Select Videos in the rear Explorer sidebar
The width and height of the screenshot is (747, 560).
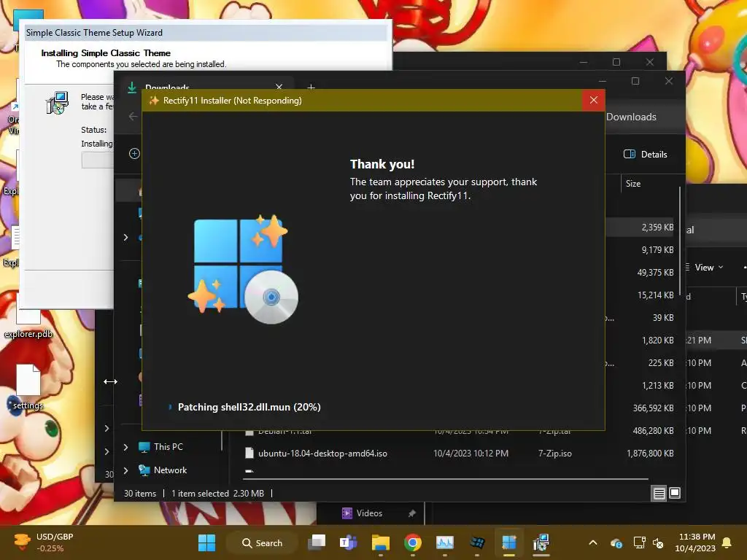[362, 513]
